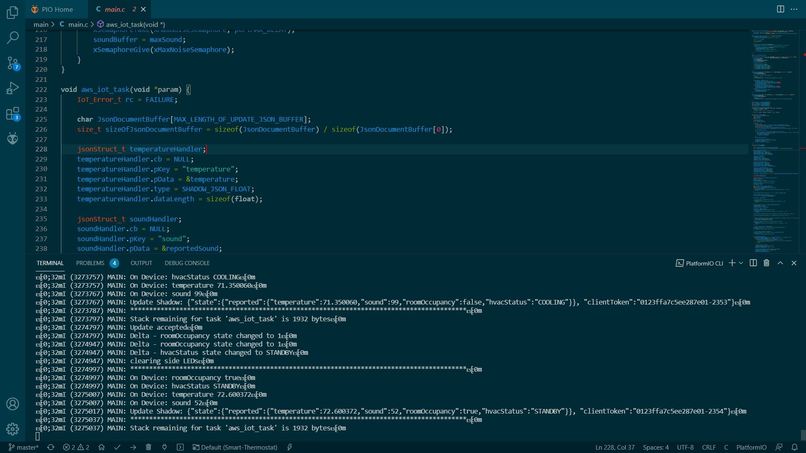Click the master branch in status bar

24,447
